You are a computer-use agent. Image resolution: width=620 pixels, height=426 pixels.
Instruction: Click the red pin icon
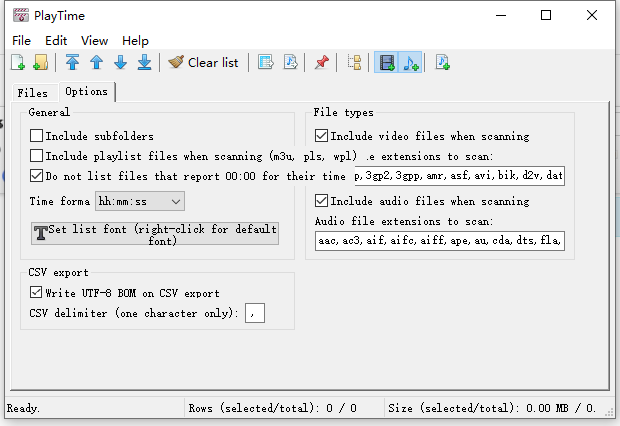click(321, 62)
